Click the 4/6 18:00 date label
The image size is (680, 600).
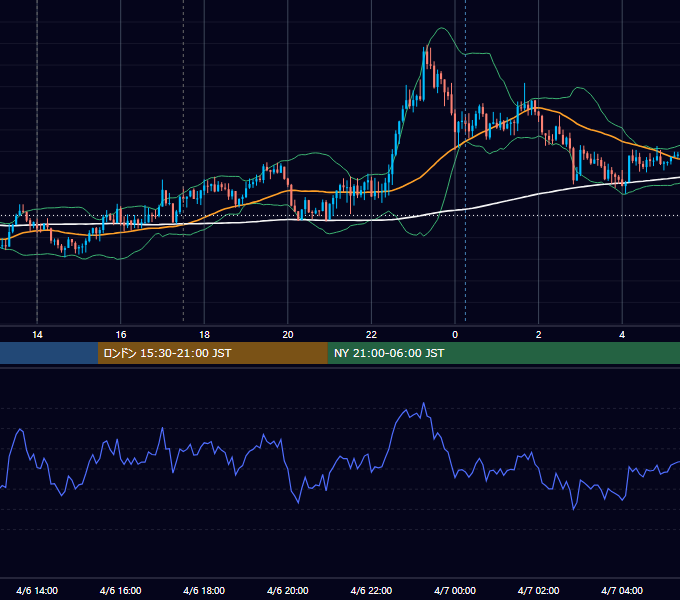pyautogui.click(x=204, y=590)
